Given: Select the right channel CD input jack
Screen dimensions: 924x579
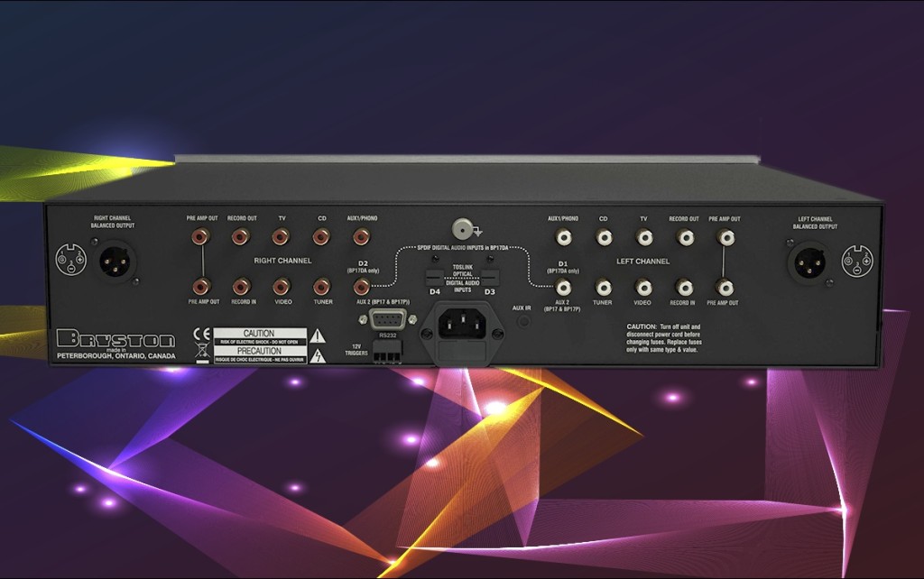Looking at the screenshot, I should 319,236.
